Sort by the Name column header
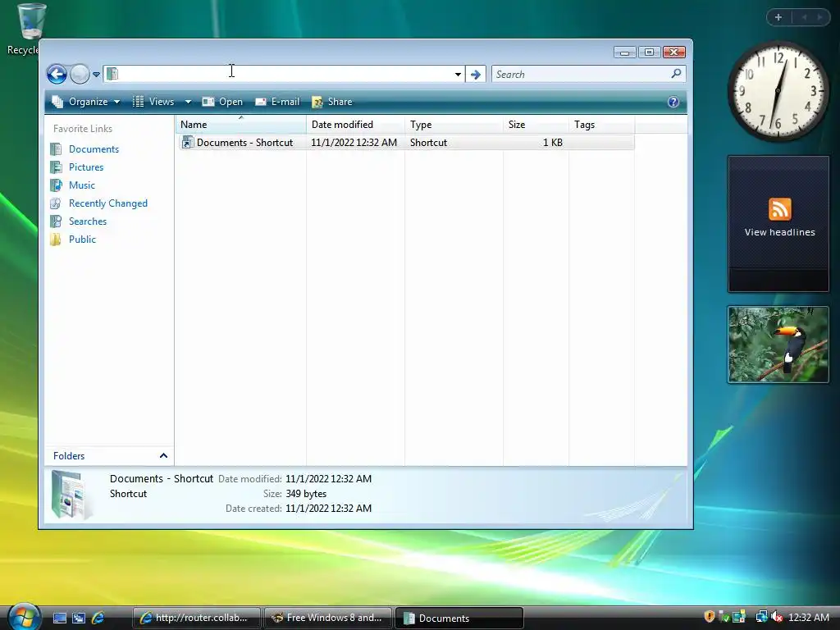Screen dimensions: 840x630 pyautogui.click(x=241, y=125)
